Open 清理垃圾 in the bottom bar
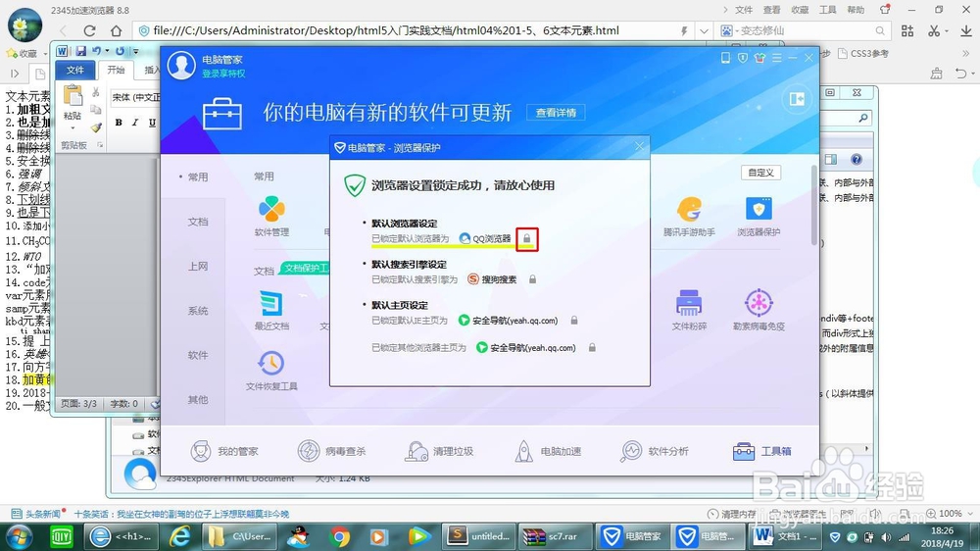The width and height of the screenshot is (980, 551). point(439,451)
